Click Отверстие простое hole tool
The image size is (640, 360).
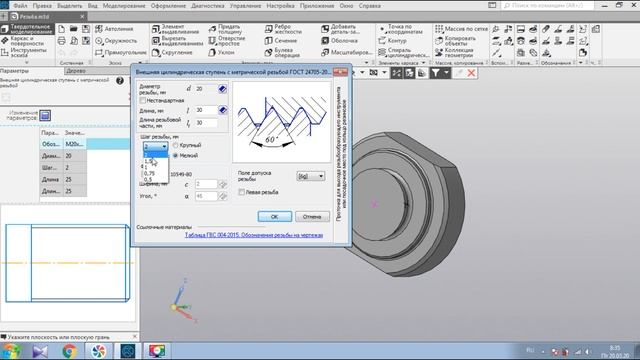tap(227, 41)
